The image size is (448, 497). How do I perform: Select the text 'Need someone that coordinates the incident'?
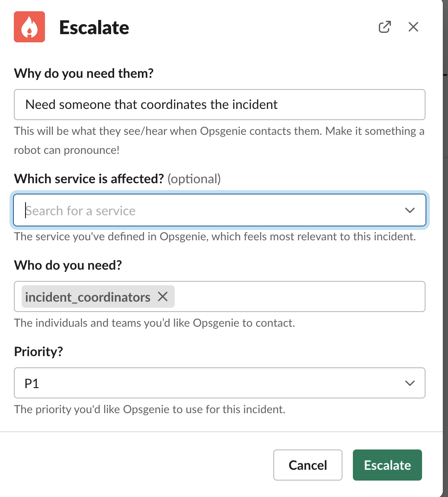pos(151,105)
